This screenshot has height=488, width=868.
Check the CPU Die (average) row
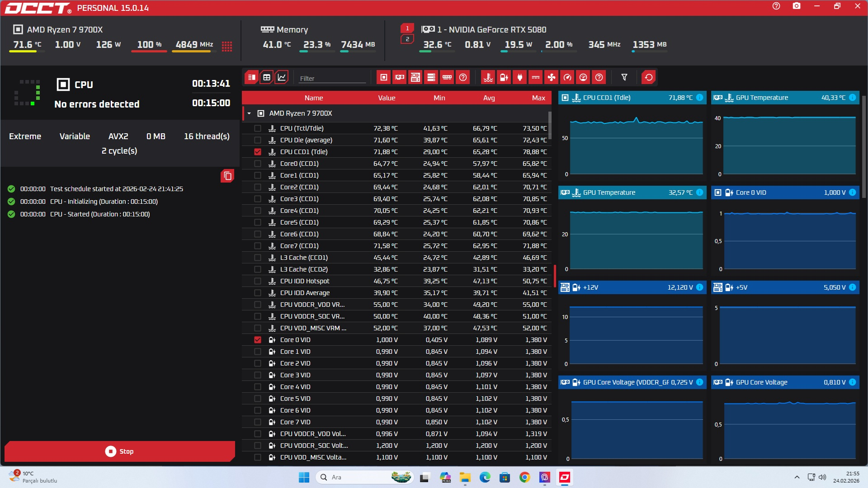258,140
